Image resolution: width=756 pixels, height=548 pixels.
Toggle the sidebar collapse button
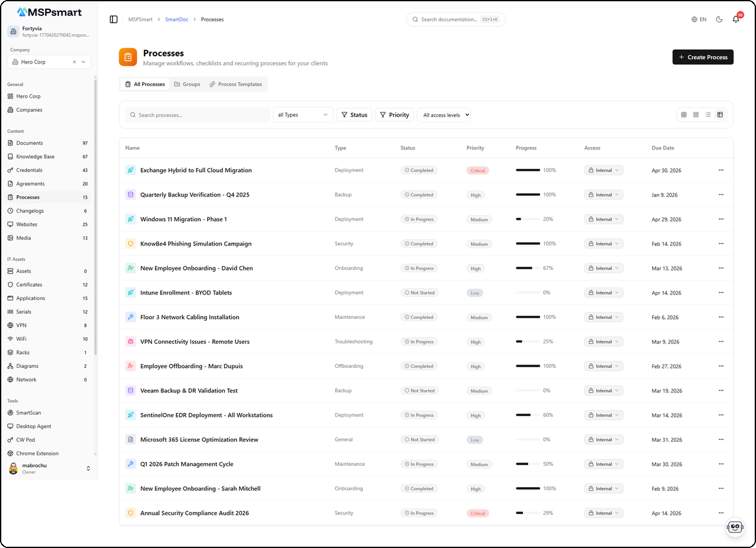114,19
